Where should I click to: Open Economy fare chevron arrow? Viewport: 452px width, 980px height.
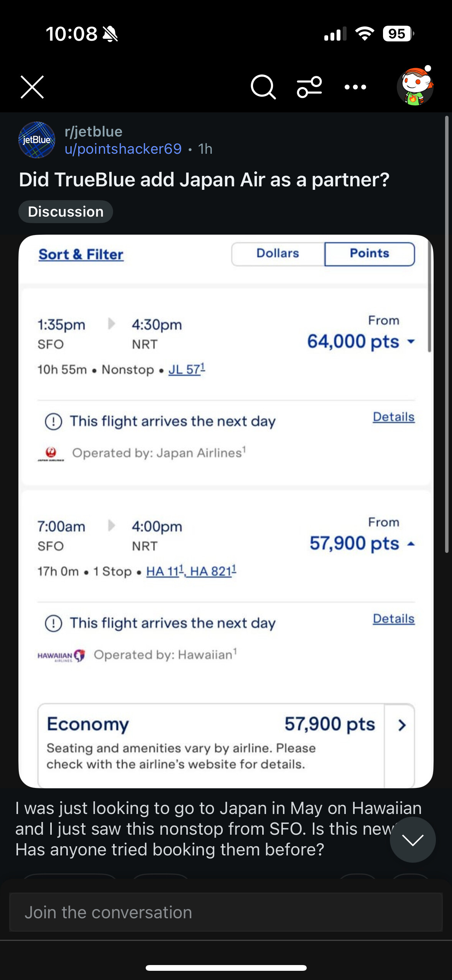click(x=401, y=725)
